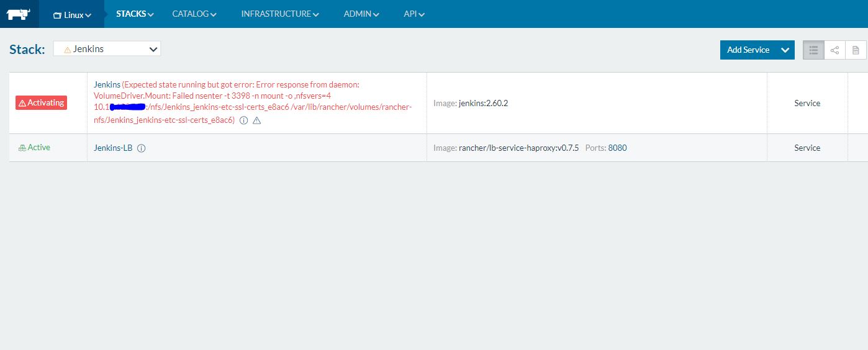Click the Active status label

(x=34, y=148)
